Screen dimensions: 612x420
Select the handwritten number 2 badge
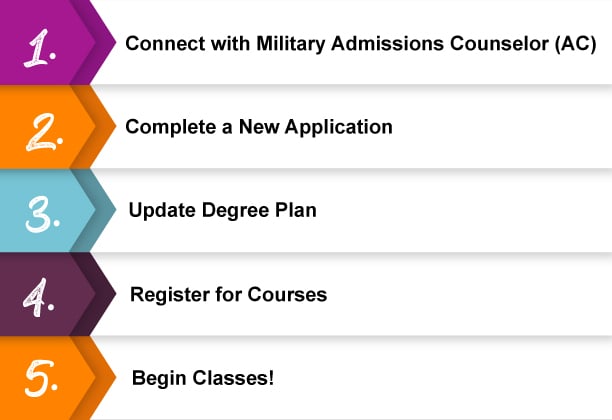(x=44, y=132)
